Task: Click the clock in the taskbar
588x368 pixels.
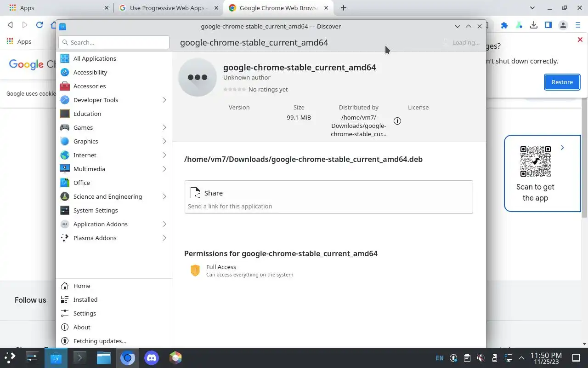Action: tap(546, 358)
